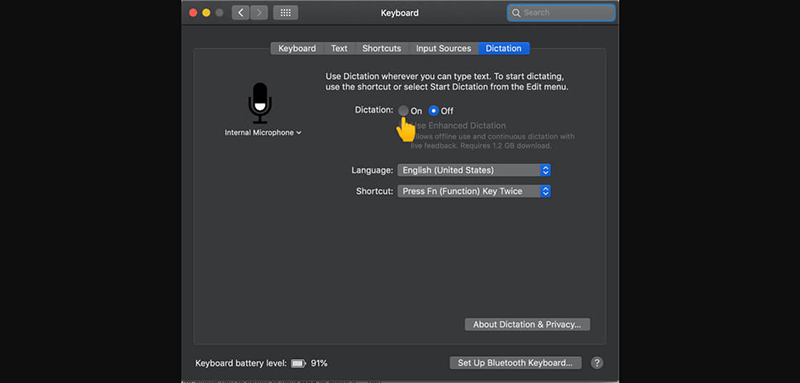Image resolution: width=800 pixels, height=383 pixels.
Task: Click the 'Shortcut:' label
Action: 374,191
